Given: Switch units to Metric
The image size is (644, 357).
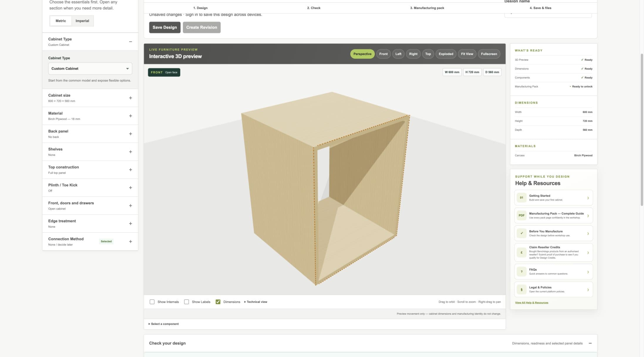Looking at the screenshot, I should coord(61,21).
